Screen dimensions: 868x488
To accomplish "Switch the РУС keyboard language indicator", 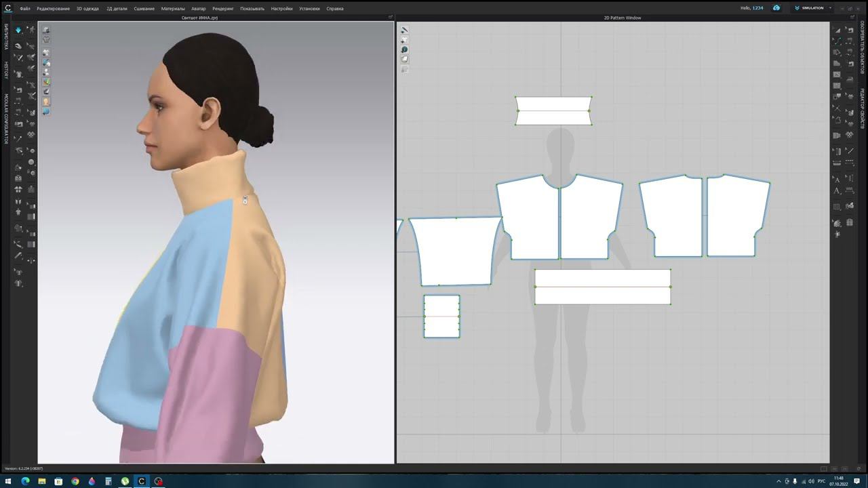I will [x=822, y=481].
